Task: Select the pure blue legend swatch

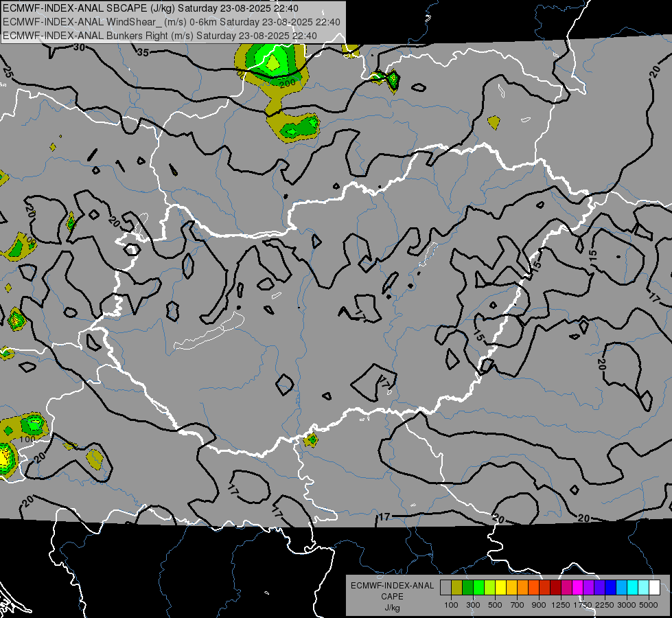Action: click(x=611, y=588)
